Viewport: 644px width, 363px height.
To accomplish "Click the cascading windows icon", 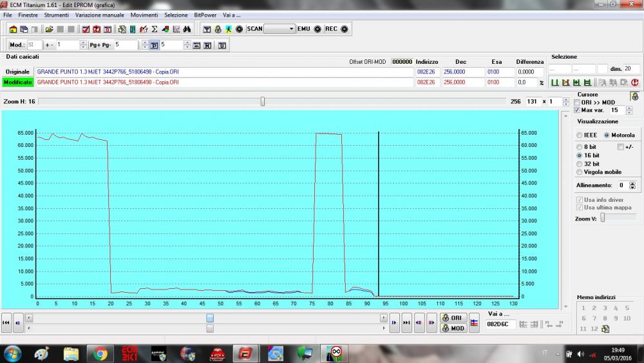I will pyautogui.click(x=24, y=29).
